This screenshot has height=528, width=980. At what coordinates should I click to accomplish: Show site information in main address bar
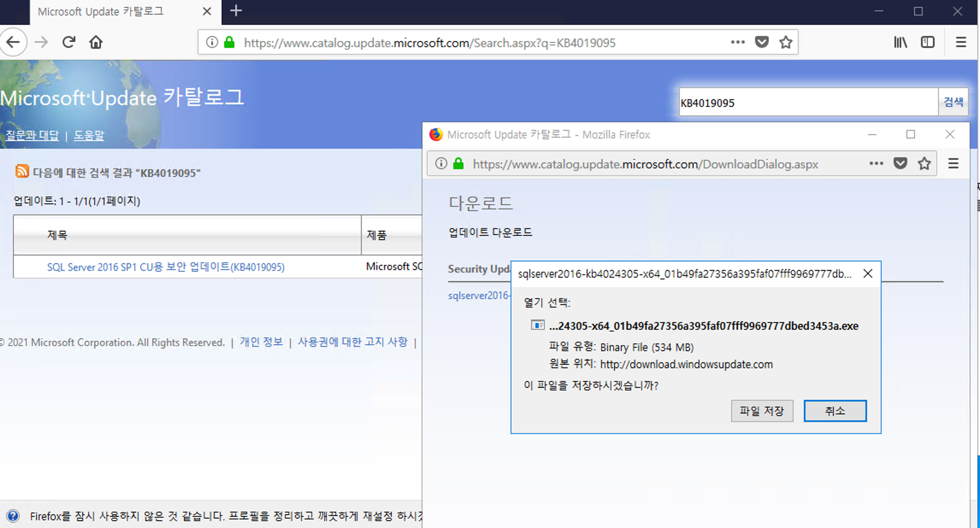[212, 42]
